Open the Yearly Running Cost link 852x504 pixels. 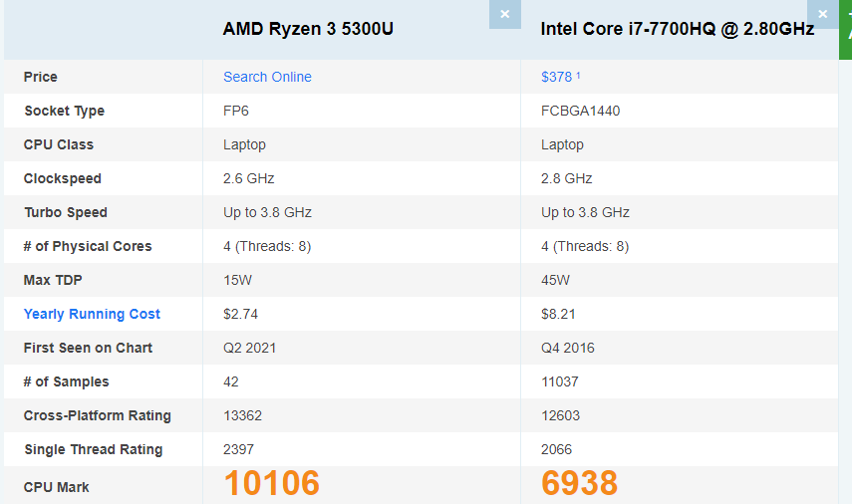(x=92, y=314)
